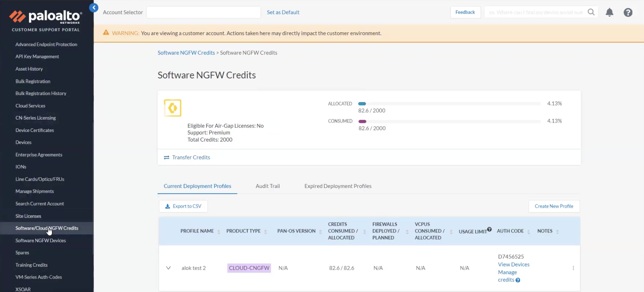The height and width of the screenshot is (292, 644).
Task: Click the yellow Software NGFW credits icon
Action: (173, 108)
